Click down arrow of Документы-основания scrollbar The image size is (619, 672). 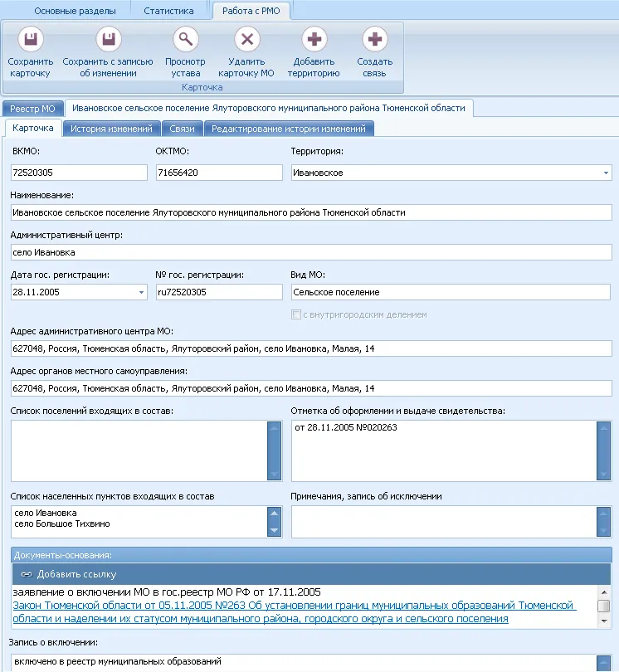pyautogui.click(x=604, y=621)
